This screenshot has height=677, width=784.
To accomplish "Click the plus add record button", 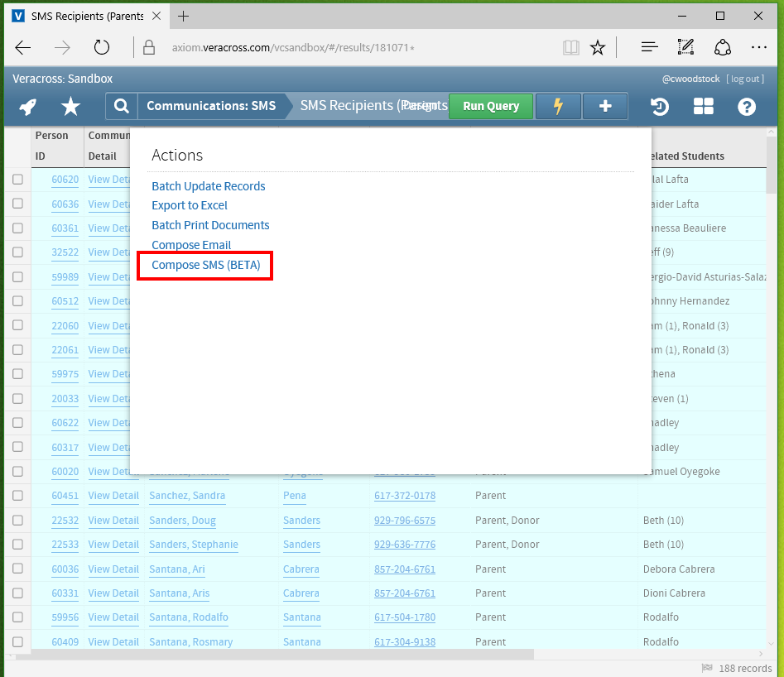I will (605, 106).
